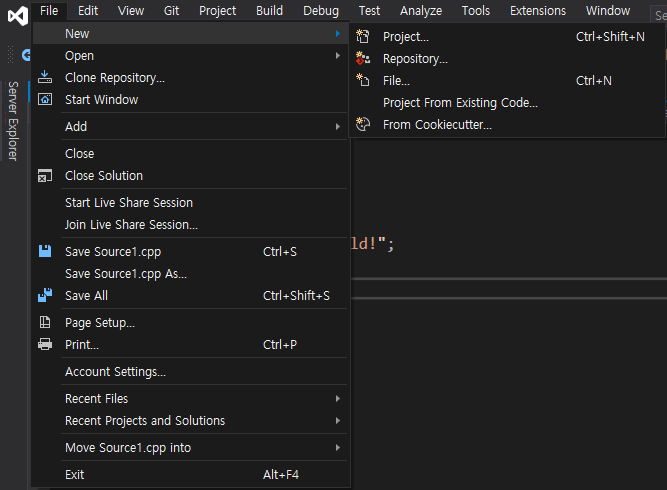Choose Page Setup... entry
The height and width of the screenshot is (490, 667).
pyautogui.click(x=191, y=322)
